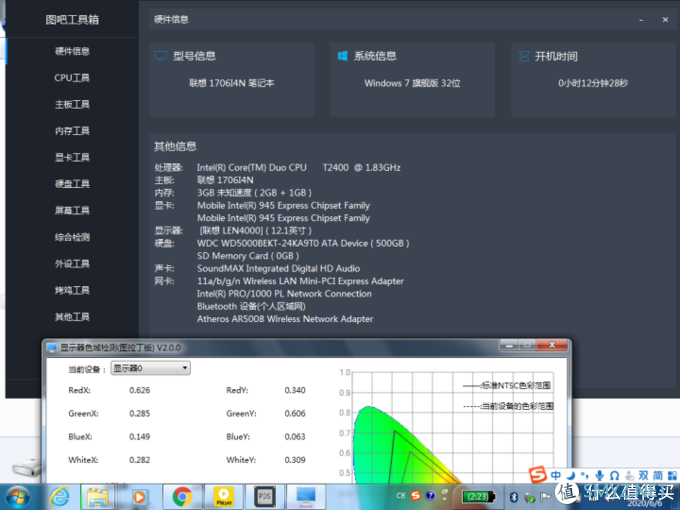Launch Internet Explorer from the taskbar
Viewport: 680px width, 510px height.
pos(59,497)
